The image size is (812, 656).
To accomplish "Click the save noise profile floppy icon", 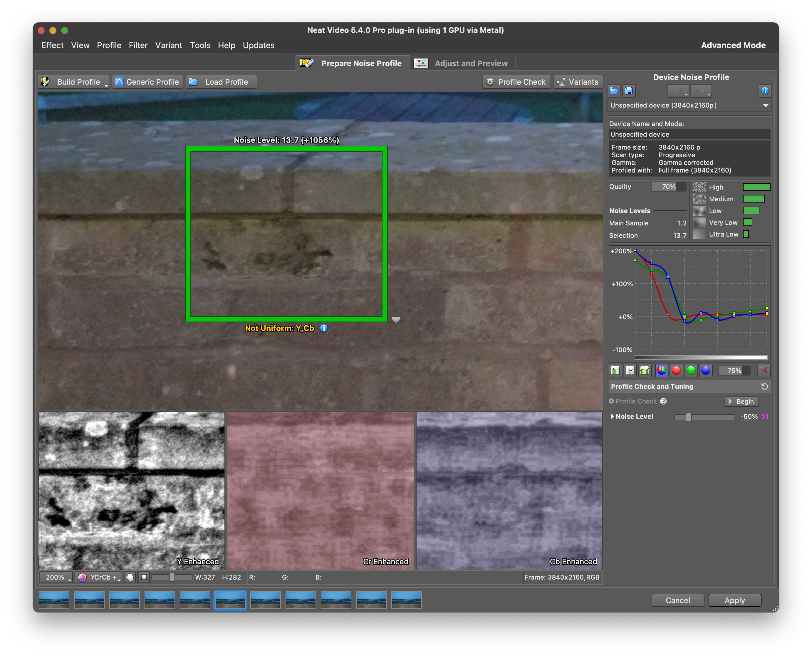I will [628, 91].
